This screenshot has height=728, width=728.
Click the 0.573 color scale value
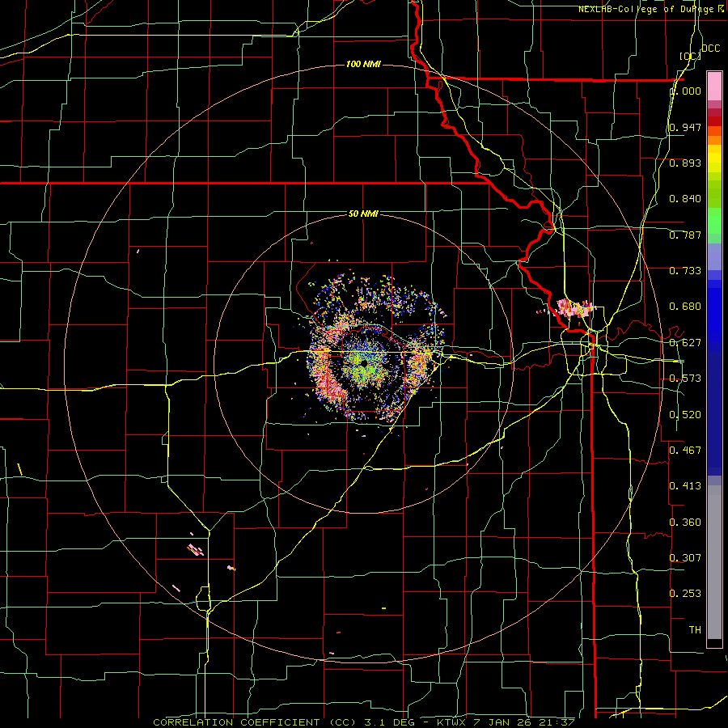click(x=685, y=379)
